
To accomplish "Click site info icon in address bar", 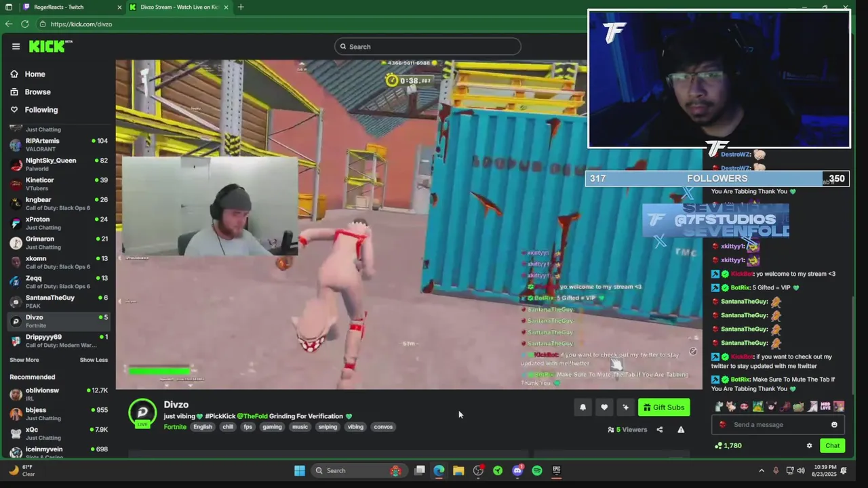I will [x=42, y=24].
